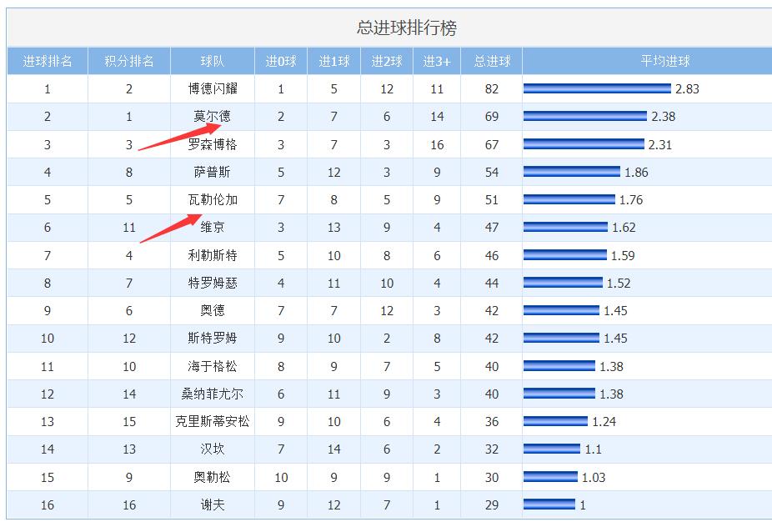772x532 pixels.
Task: Select the 谢夫 team at the bottom
Action: point(213,504)
